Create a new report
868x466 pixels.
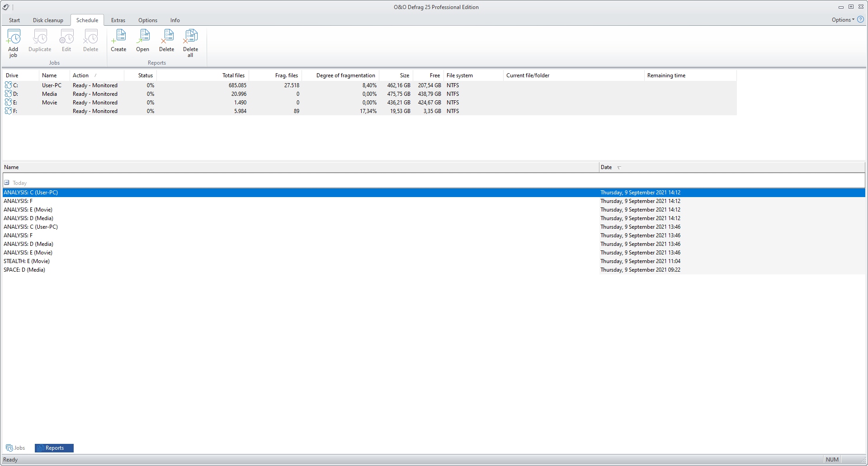118,41
